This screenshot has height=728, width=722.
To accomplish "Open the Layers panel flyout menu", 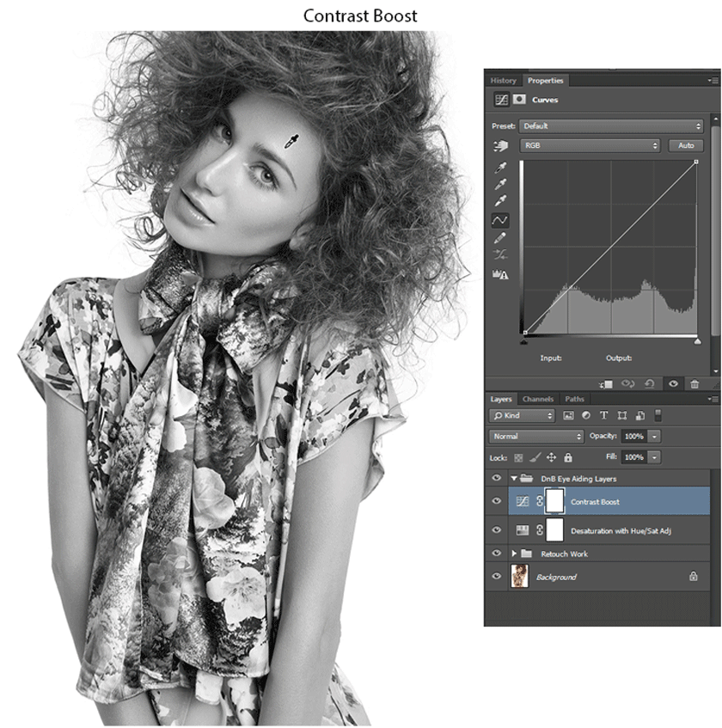I will point(713,399).
